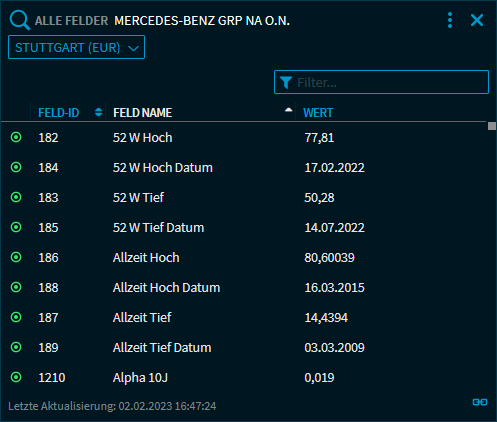The image size is (497, 422).
Task: Click the WERT column header
Action: (318, 113)
